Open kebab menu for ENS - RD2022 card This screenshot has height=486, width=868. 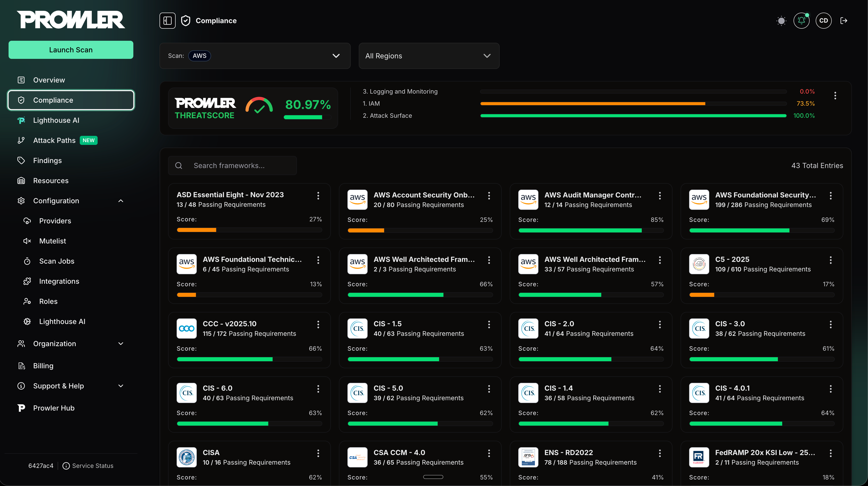click(x=660, y=453)
